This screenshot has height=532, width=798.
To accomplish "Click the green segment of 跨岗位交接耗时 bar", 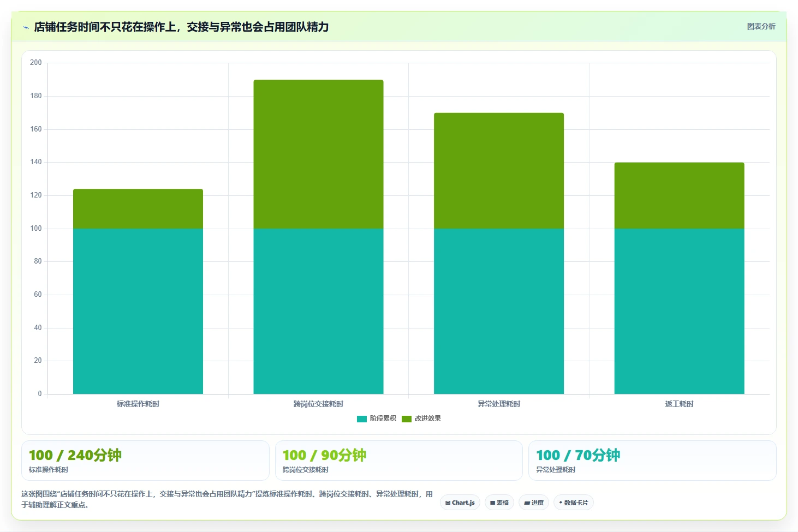I will click(318, 154).
